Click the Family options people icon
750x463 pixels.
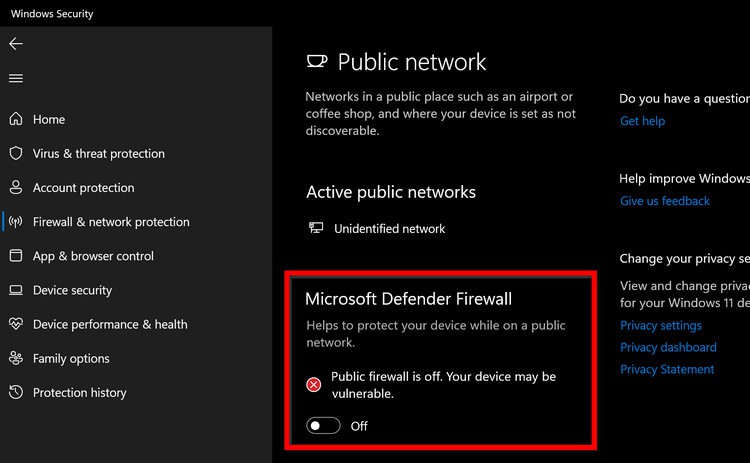(x=16, y=358)
